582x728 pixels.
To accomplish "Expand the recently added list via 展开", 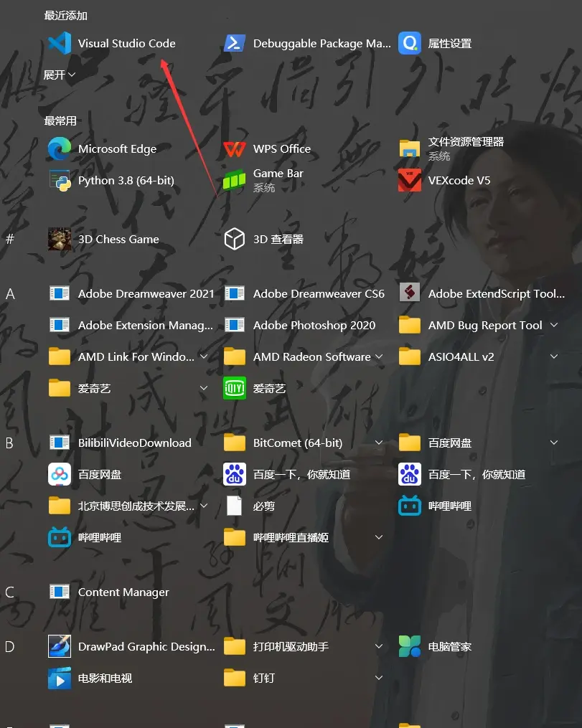I will [60, 75].
